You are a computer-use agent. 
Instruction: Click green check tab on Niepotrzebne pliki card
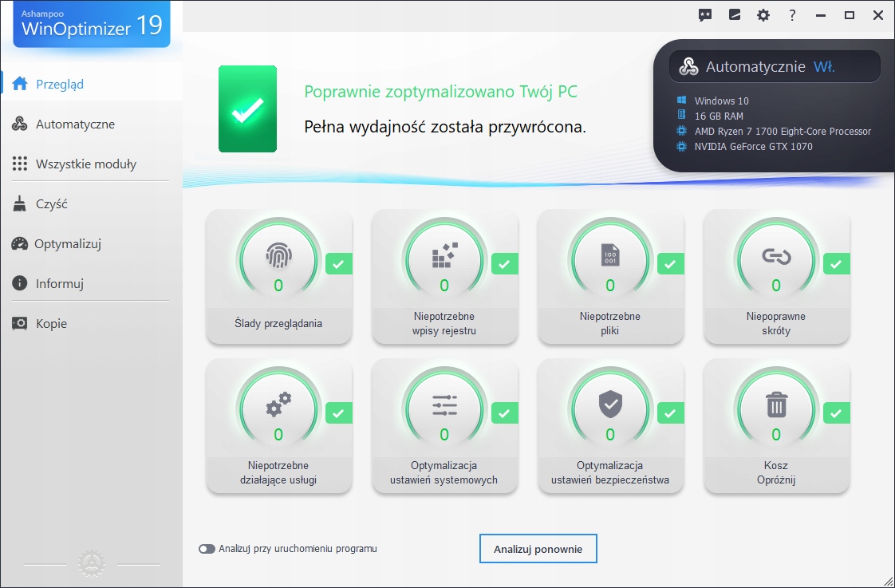[671, 264]
